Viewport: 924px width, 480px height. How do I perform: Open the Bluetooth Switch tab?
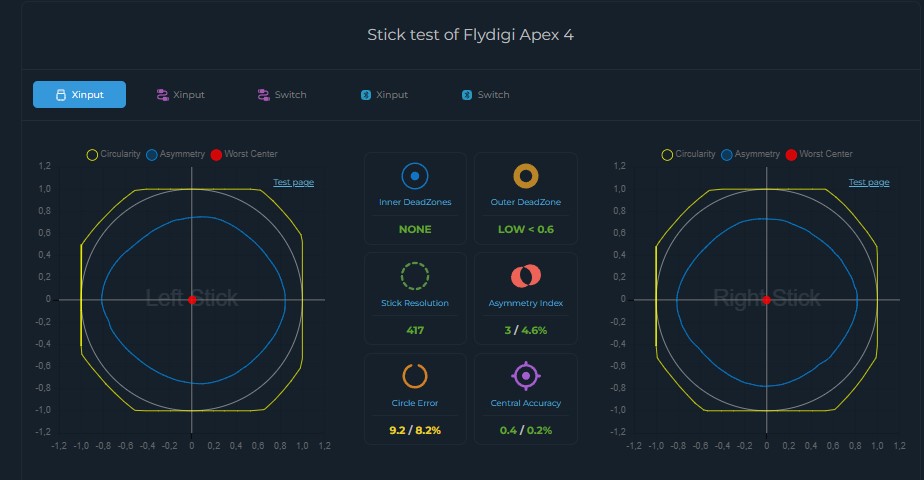click(485, 94)
